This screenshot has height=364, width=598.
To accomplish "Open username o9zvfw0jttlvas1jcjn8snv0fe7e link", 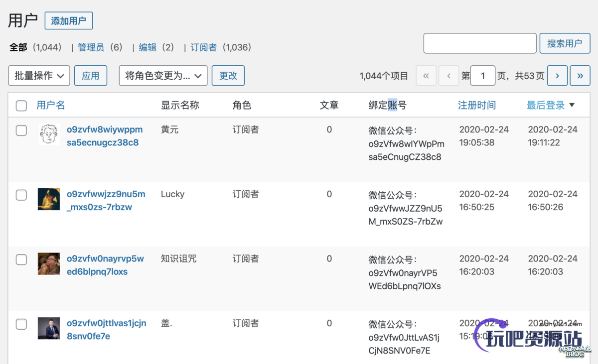I will point(107,330).
